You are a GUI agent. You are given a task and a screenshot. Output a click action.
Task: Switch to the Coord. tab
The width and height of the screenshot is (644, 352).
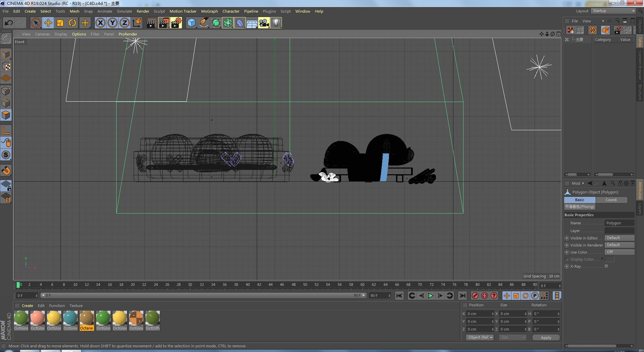(x=611, y=200)
